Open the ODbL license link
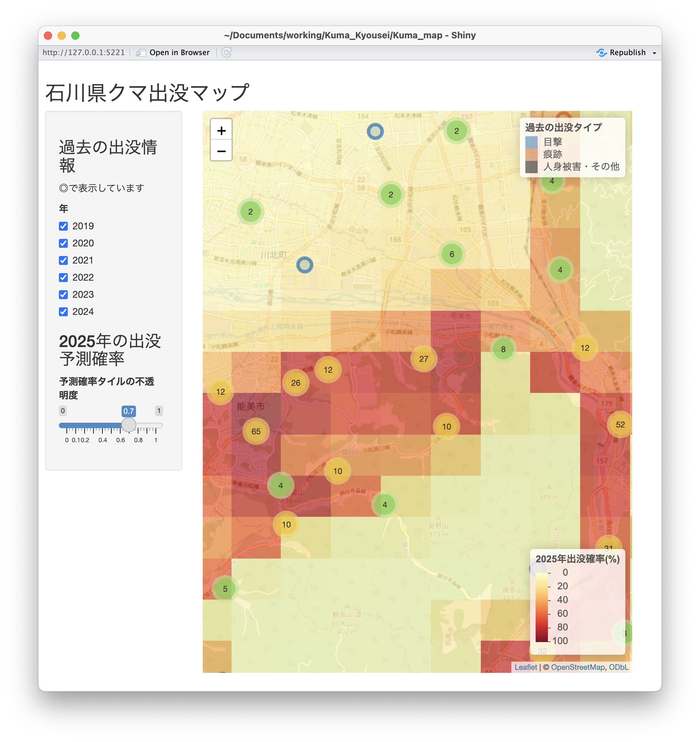 tap(618, 667)
